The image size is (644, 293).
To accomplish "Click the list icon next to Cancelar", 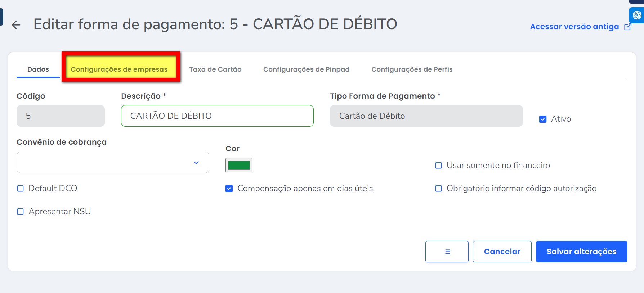I will click(447, 251).
